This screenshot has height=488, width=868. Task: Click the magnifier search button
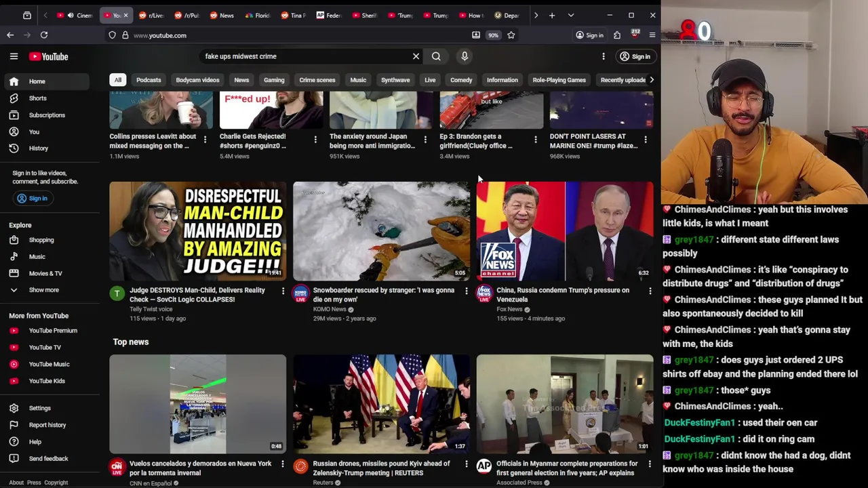pos(436,56)
